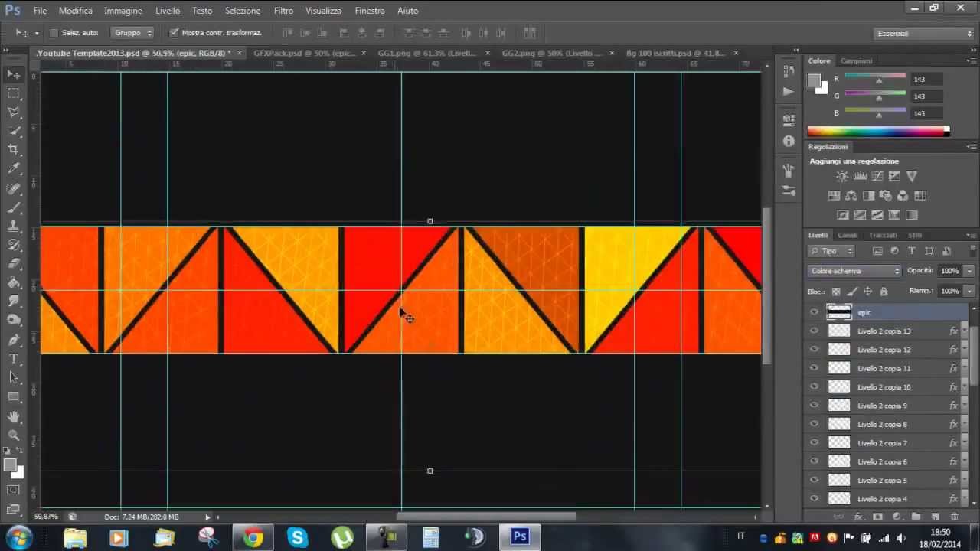
Task: Open the Tipo layer filter dropdown
Action: click(x=831, y=251)
